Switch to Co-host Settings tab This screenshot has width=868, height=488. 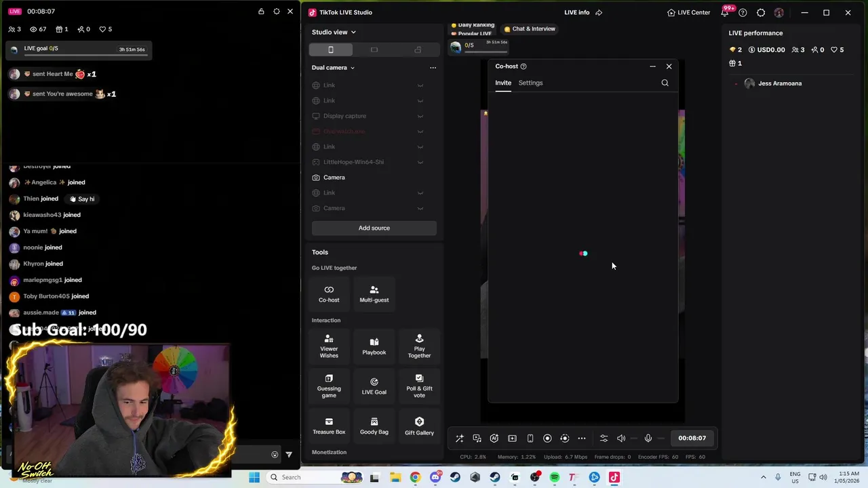coord(530,83)
